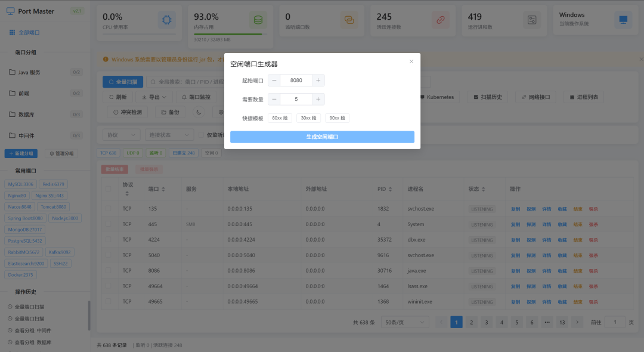
Task: Select the MongoDB:27017 port tag
Action: point(25,230)
